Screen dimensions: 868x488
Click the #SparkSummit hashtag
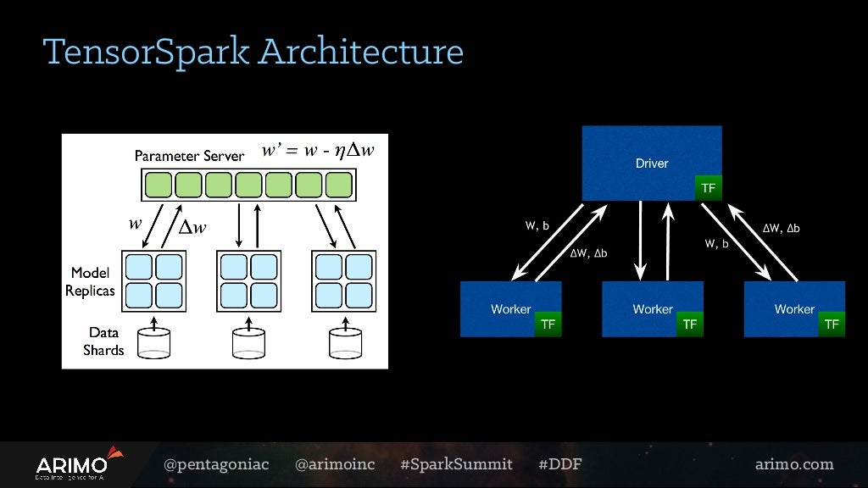point(456,464)
